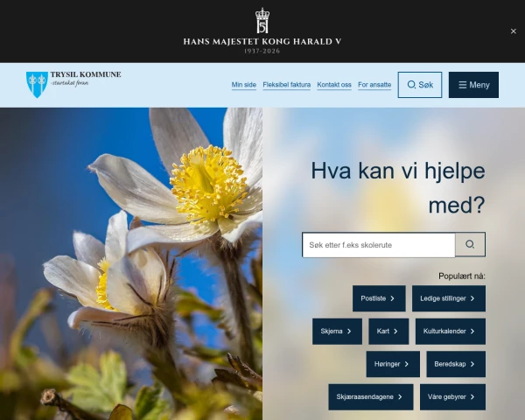Image resolution: width=525 pixels, height=420 pixels.
Task: Click the '1937-2026' years in the banner
Action: point(262,51)
